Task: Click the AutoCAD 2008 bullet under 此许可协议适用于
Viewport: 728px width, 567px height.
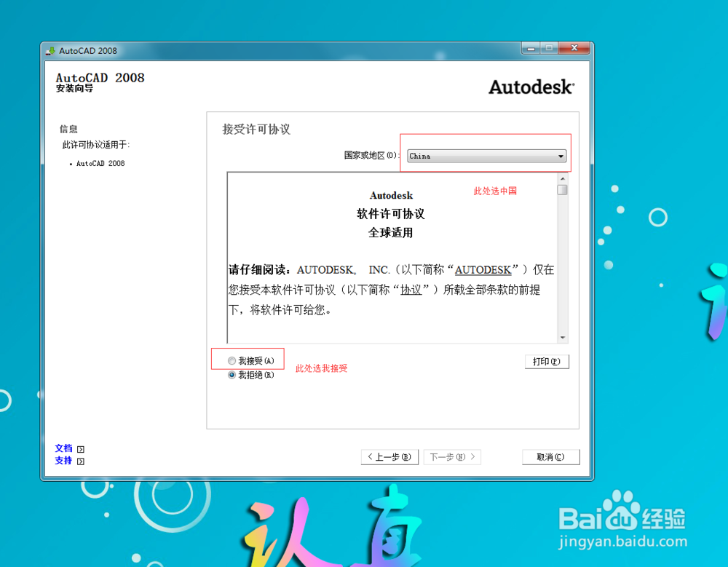Action: (100, 164)
